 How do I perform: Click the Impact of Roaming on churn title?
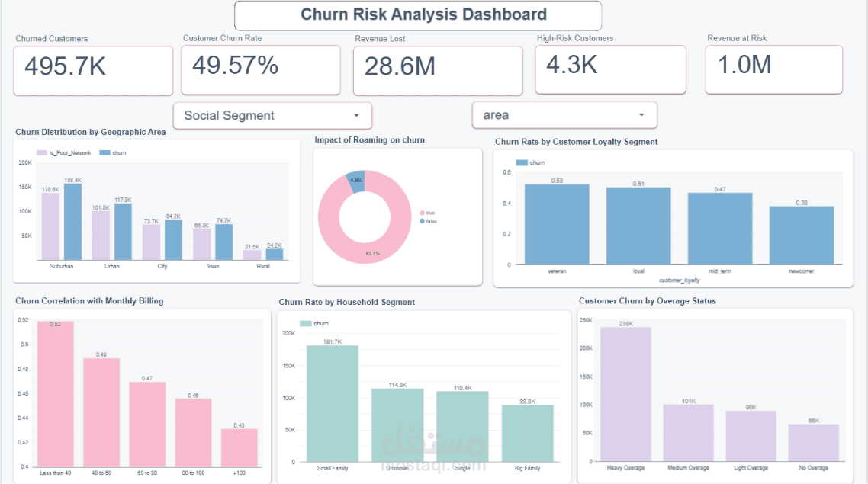370,140
